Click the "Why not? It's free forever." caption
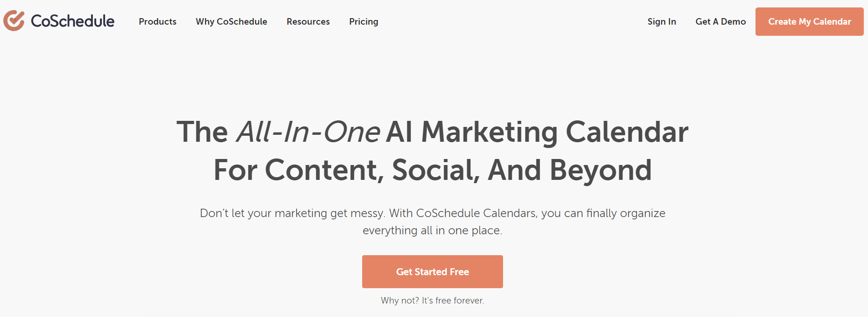 pyautogui.click(x=432, y=301)
